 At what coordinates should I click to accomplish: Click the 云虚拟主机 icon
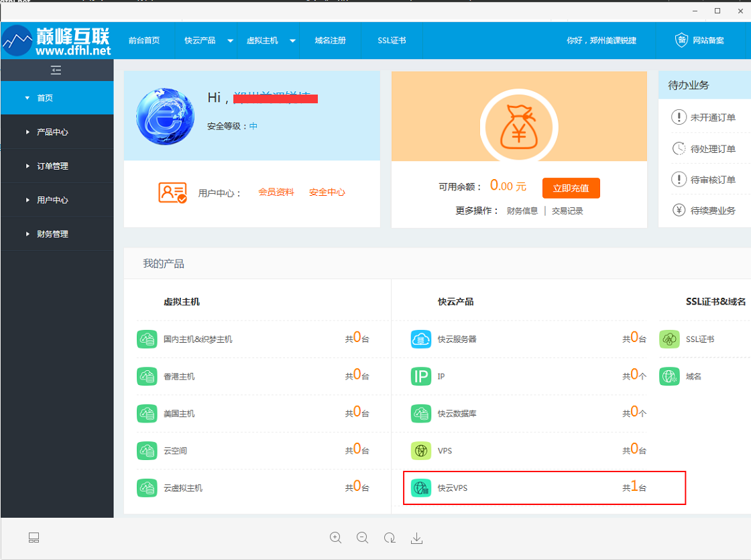click(147, 488)
